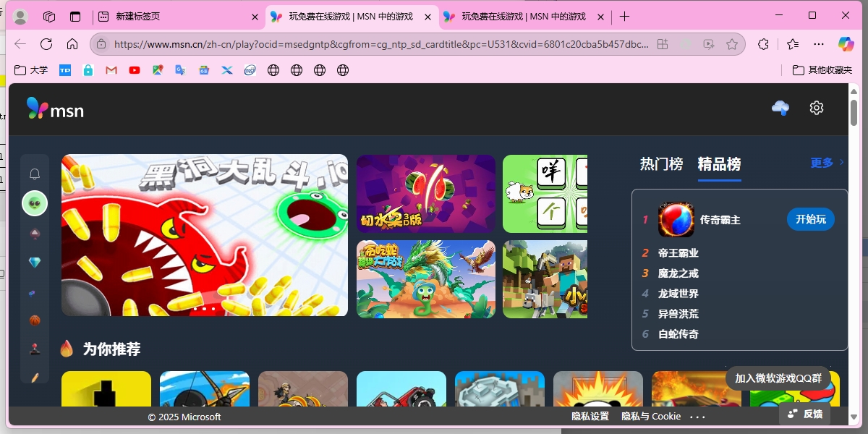Open the 其他收藏夹 bookmarks folder

(x=822, y=70)
